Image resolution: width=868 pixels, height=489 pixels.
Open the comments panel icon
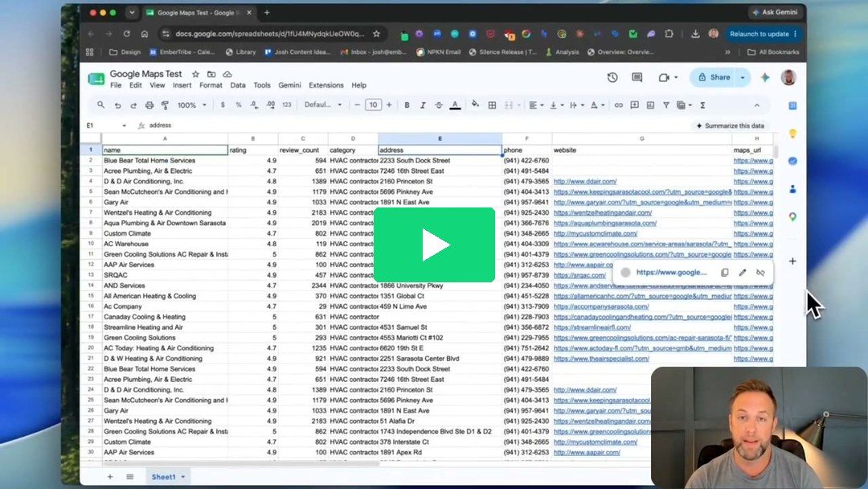click(637, 77)
